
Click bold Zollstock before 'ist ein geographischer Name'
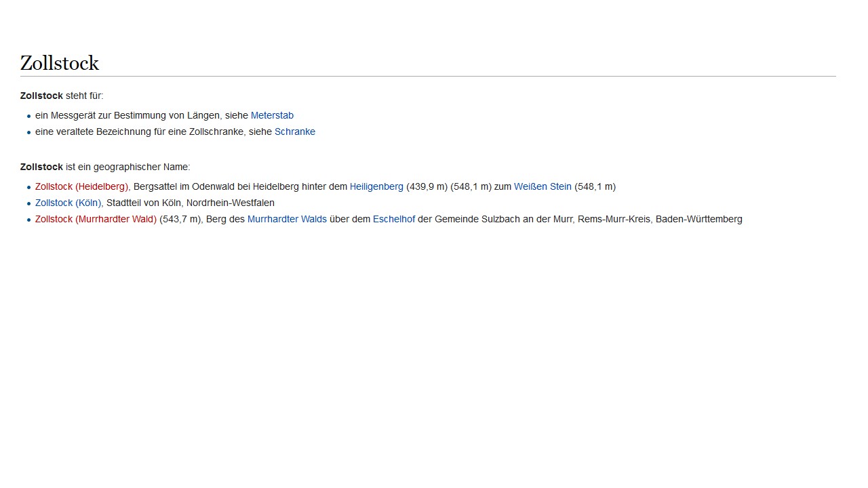(41, 167)
